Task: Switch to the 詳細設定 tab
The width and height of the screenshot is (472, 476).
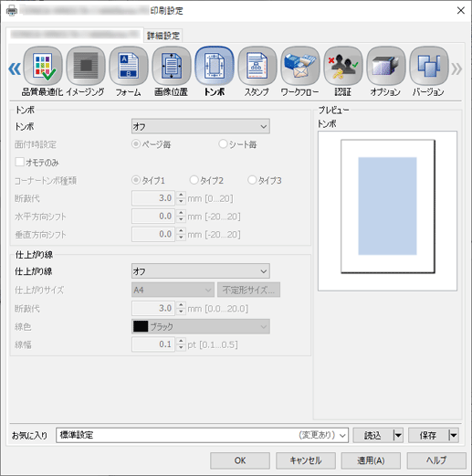Action: pos(163,36)
